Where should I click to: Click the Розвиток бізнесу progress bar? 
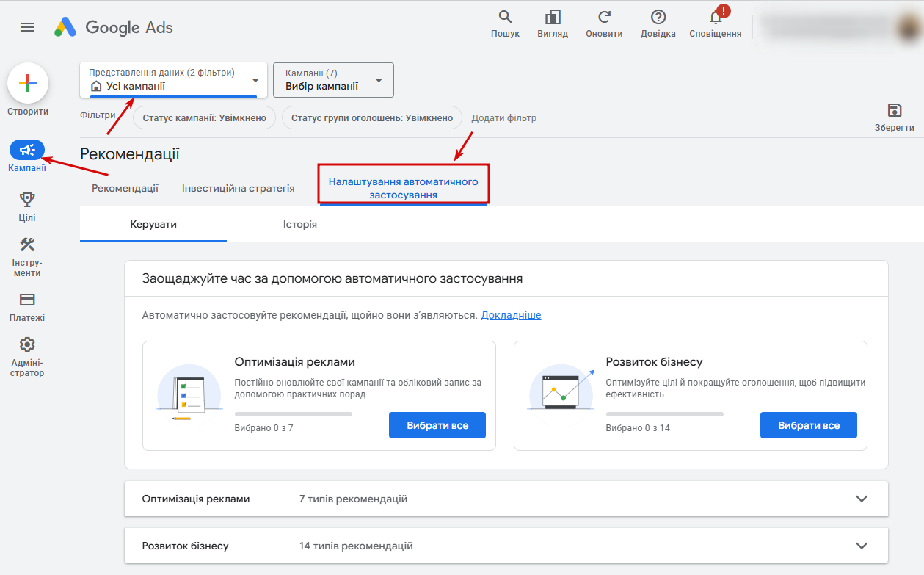tap(665, 414)
